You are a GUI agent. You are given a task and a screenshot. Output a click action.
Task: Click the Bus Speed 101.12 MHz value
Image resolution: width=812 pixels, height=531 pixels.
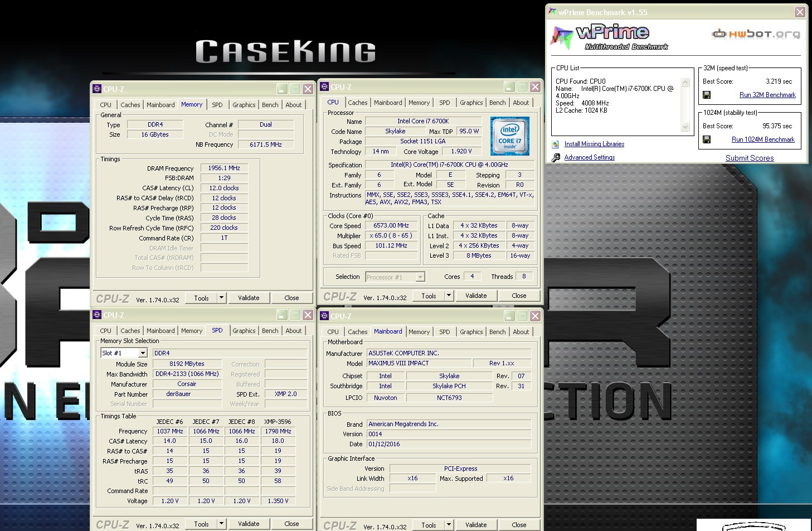coord(391,245)
